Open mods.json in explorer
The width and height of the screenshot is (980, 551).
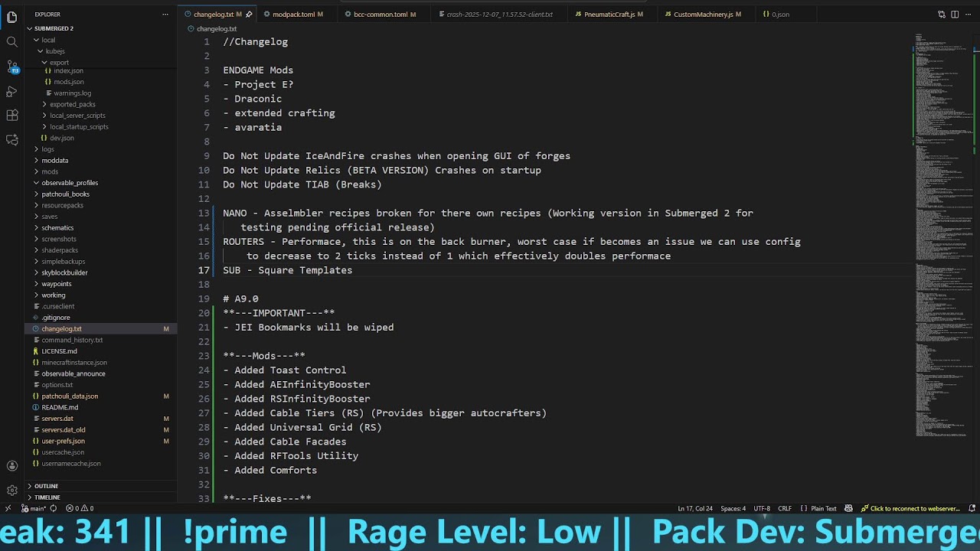click(x=102, y=82)
